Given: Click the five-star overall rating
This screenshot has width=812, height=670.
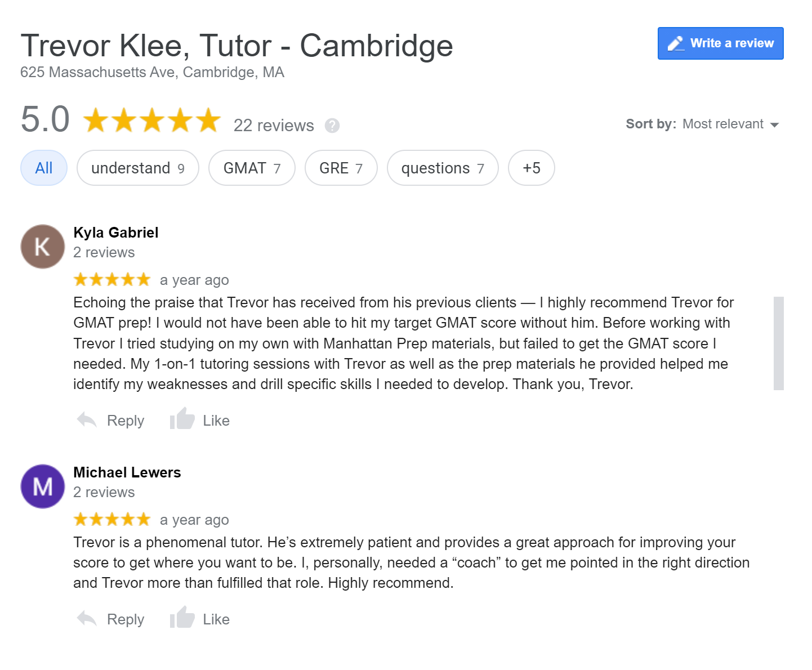Looking at the screenshot, I should tap(152, 120).
